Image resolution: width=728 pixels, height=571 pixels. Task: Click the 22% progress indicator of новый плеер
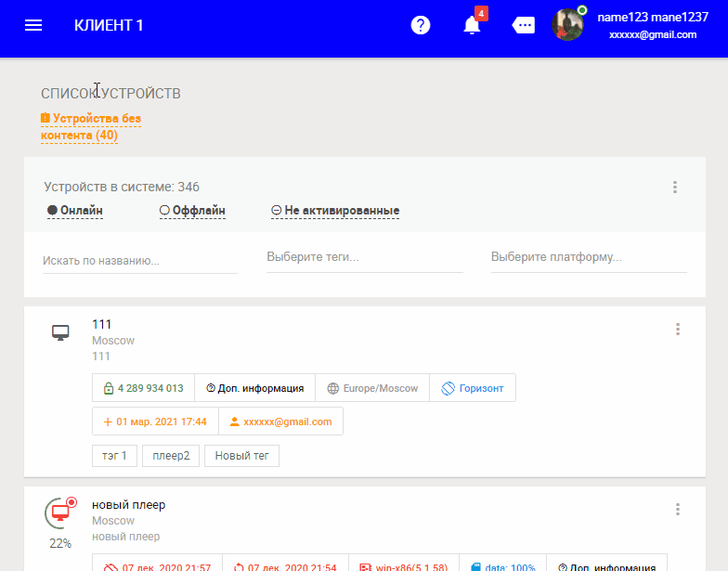(x=60, y=543)
